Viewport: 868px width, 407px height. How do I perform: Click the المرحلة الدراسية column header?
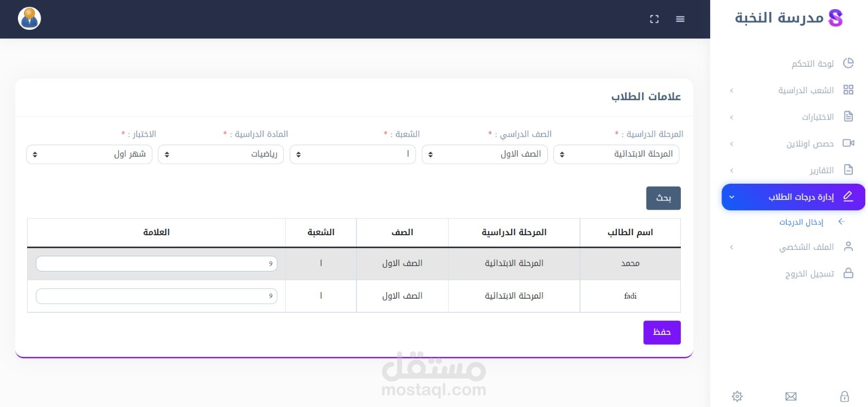(x=514, y=232)
